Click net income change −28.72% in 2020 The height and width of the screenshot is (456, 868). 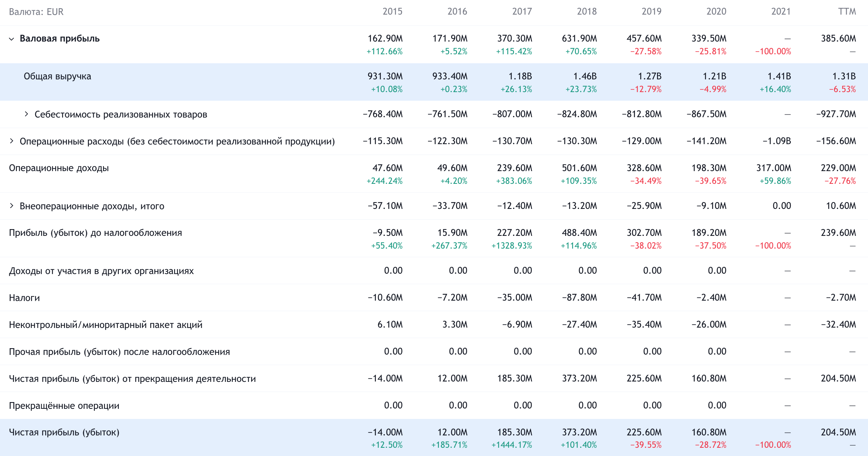pos(711,445)
